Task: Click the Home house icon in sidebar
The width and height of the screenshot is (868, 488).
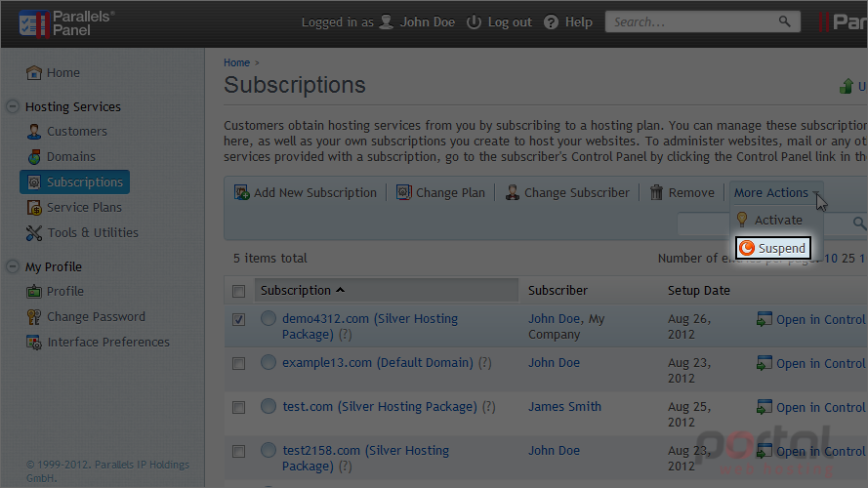Action: pos(34,72)
